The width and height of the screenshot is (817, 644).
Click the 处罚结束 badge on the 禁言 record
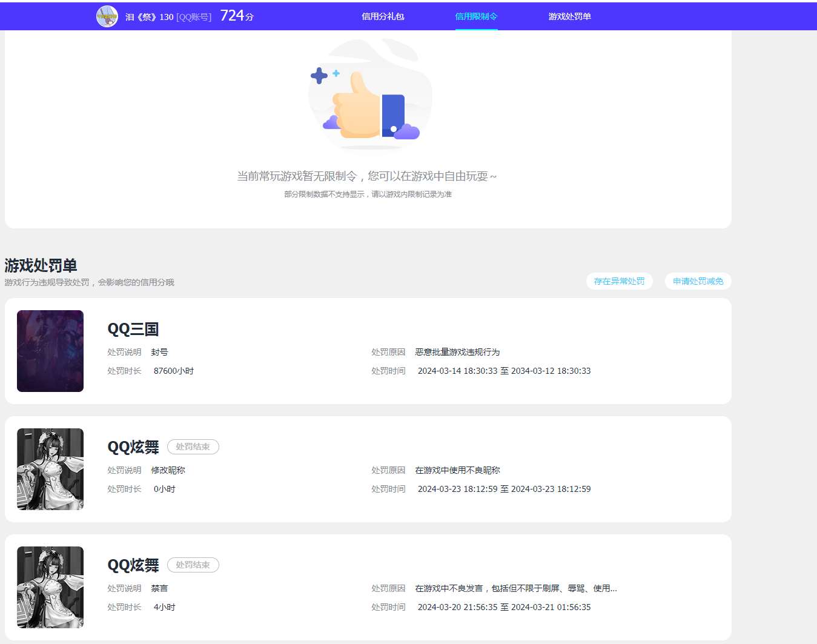tap(193, 565)
